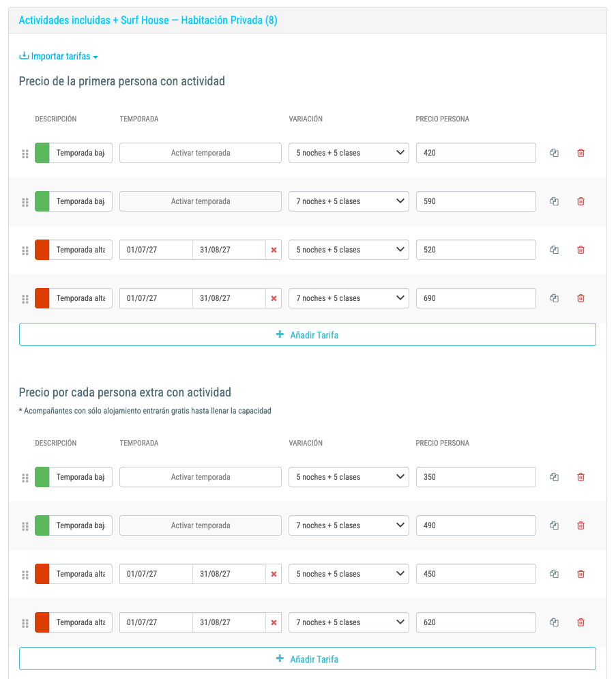Duplicate the rate row priced 590
This screenshot has height=679, width=616.
pyautogui.click(x=554, y=201)
